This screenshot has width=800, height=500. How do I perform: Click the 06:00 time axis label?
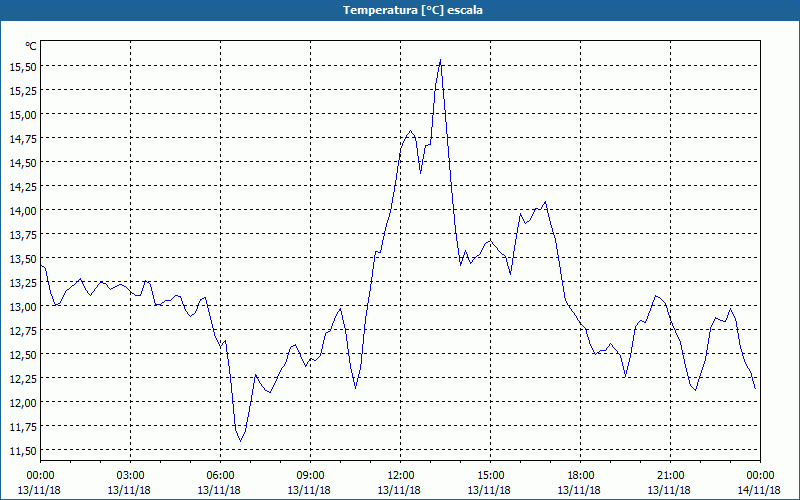pyautogui.click(x=220, y=476)
